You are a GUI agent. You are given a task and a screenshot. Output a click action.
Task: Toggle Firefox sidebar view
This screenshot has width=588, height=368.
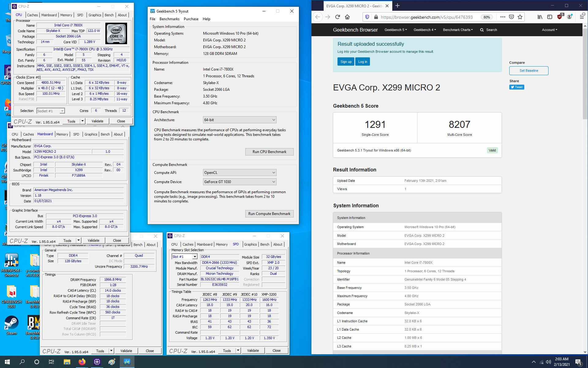tap(550, 17)
